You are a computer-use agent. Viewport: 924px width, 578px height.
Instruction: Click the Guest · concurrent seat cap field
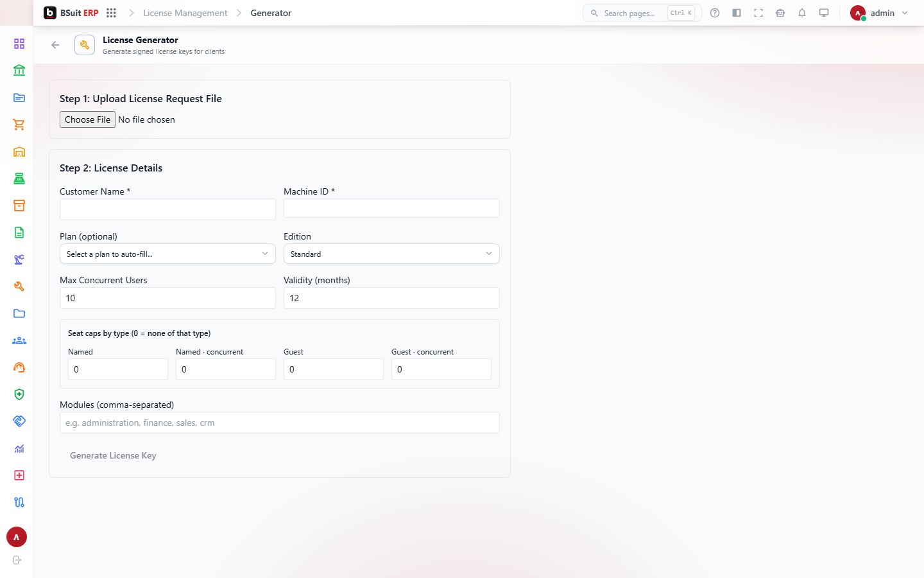click(x=441, y=369)
